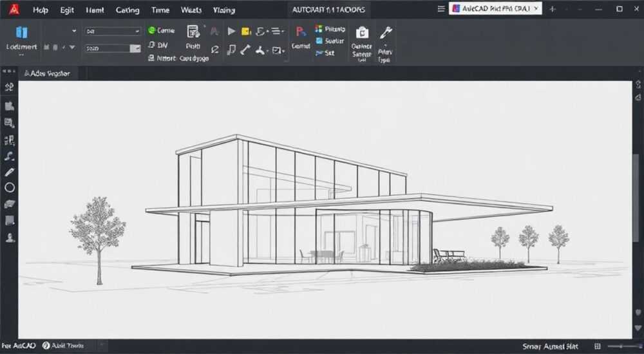Image resolution: width=644 pixels, height=354 pixels.
Task: Open the Time menu
Action: click(160, 10)
